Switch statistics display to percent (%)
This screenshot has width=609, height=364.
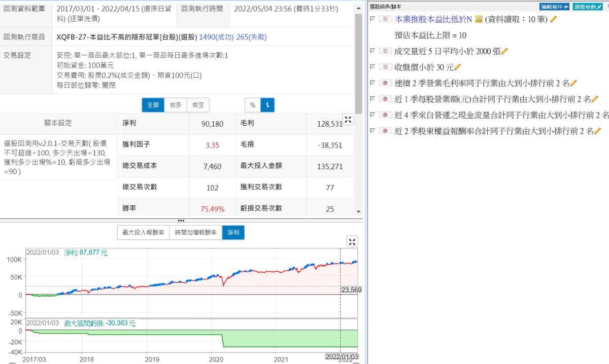coord(252,105)
